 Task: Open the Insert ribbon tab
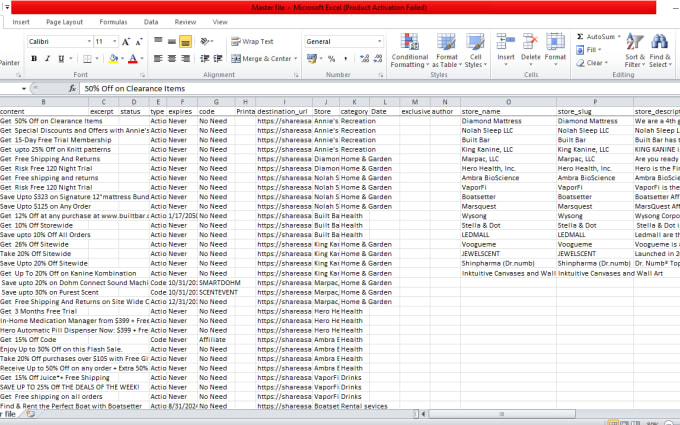pyautogui.click(x=21, y=22)
